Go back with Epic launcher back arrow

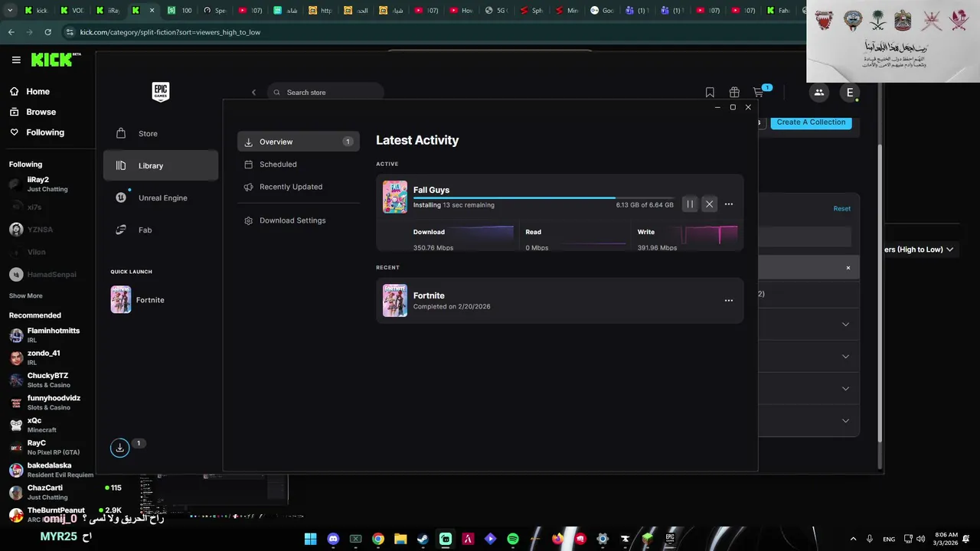click(x=253, y=93)
